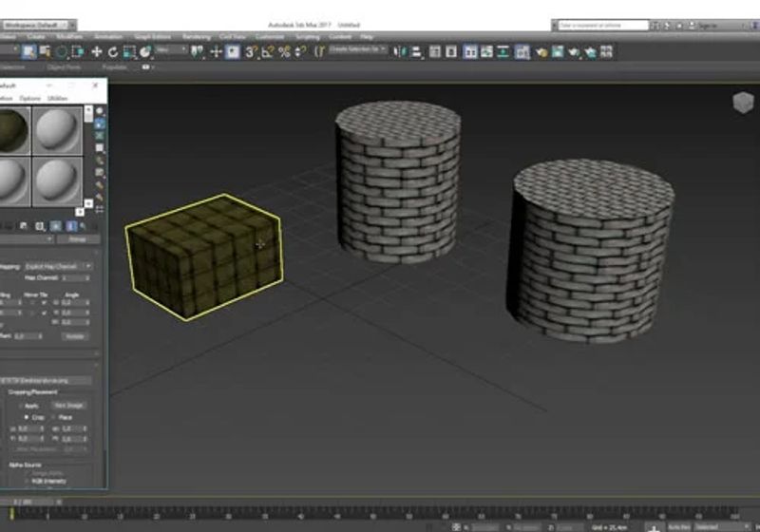The height and width of the screenshot is (532, 760).
Task: Toggle the Angle Snap button
Action: 267,52
